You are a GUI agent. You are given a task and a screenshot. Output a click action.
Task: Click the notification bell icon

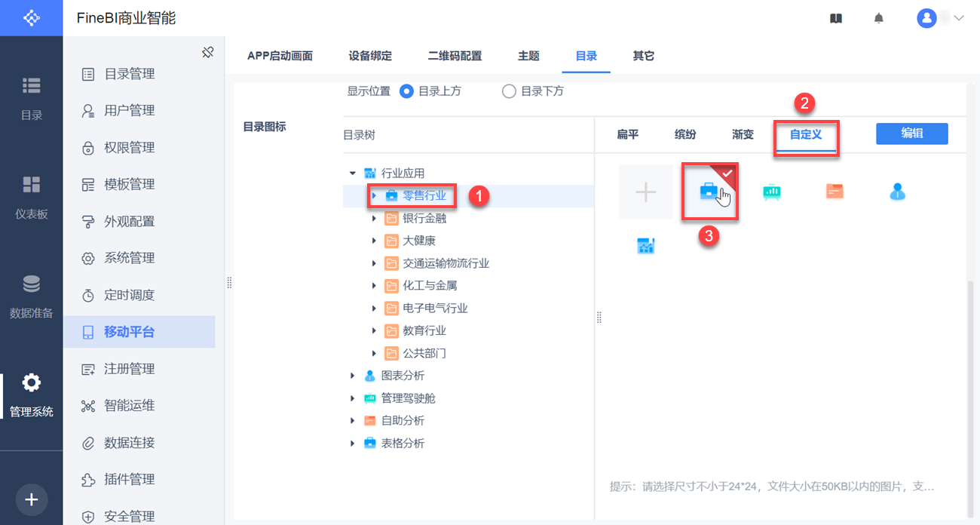pyautogui.click(x=878, y=18)
